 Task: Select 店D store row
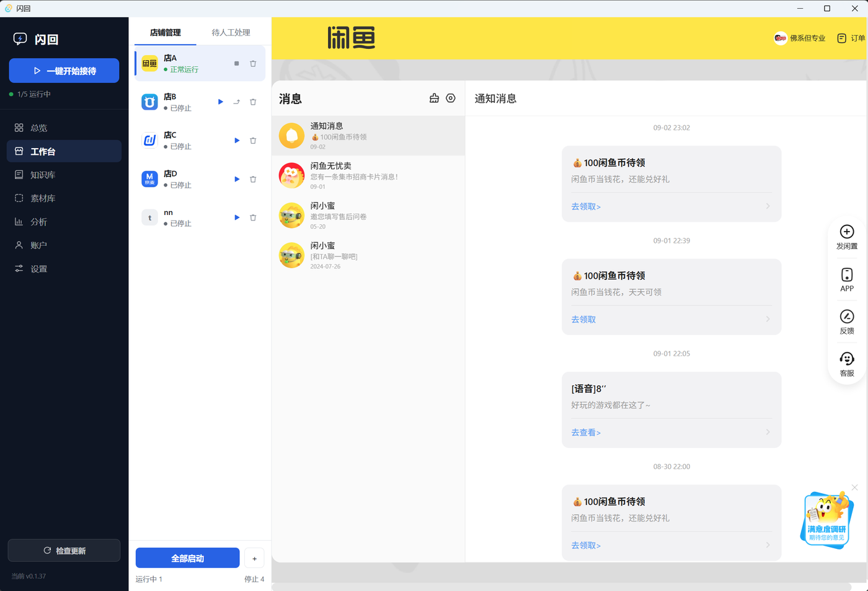point(200,179)
